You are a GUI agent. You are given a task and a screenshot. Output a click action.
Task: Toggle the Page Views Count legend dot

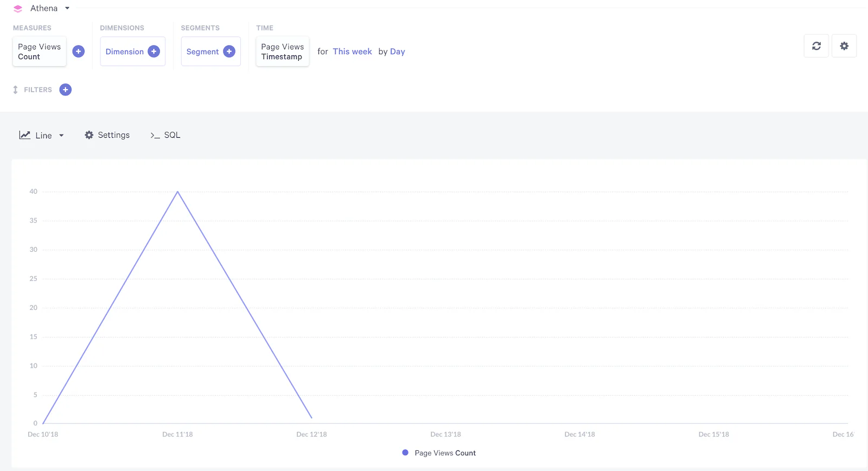tap(405, 453)
